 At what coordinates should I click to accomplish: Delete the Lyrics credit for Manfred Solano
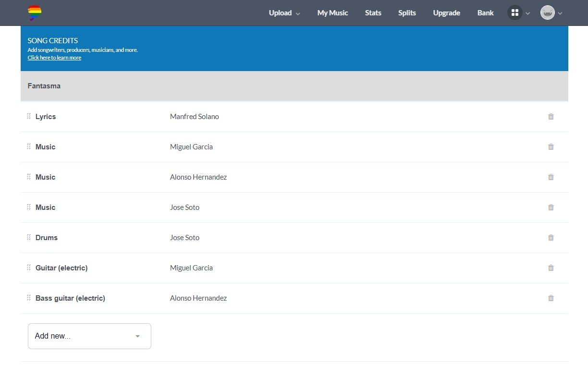point(551,117)
